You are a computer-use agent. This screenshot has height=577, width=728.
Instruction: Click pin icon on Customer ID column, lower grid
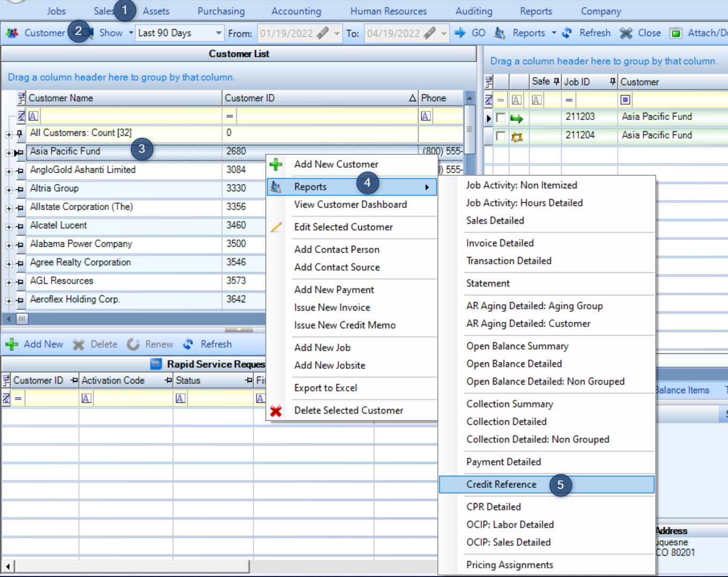pos(74,380)
